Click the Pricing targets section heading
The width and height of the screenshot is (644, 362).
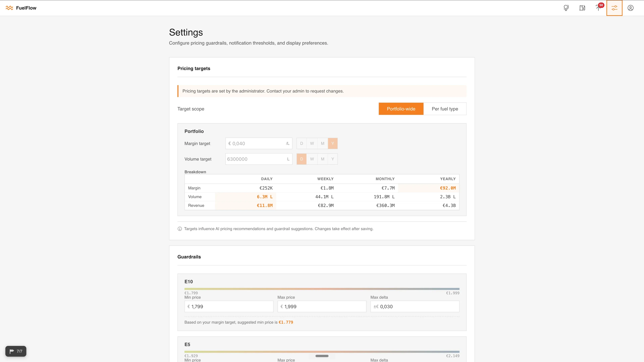194,68
